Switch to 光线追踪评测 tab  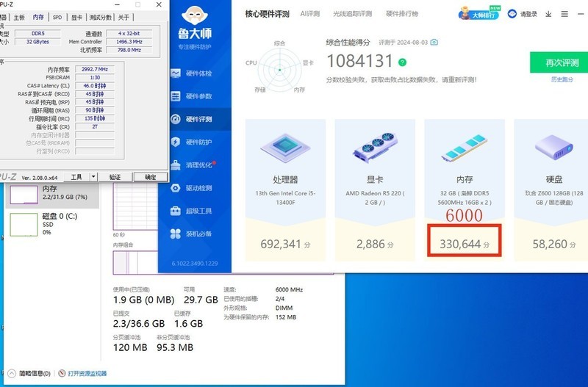coord(353,14)
